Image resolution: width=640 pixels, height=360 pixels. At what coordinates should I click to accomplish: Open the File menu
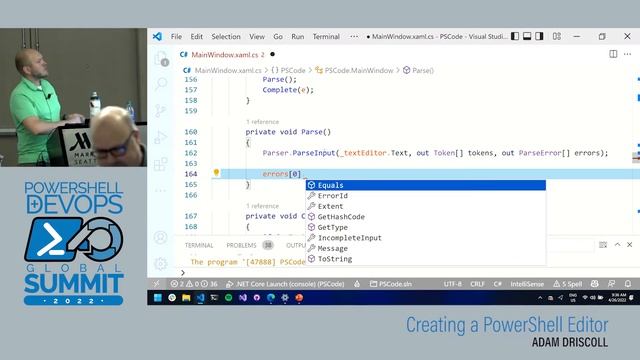(176, 36)
